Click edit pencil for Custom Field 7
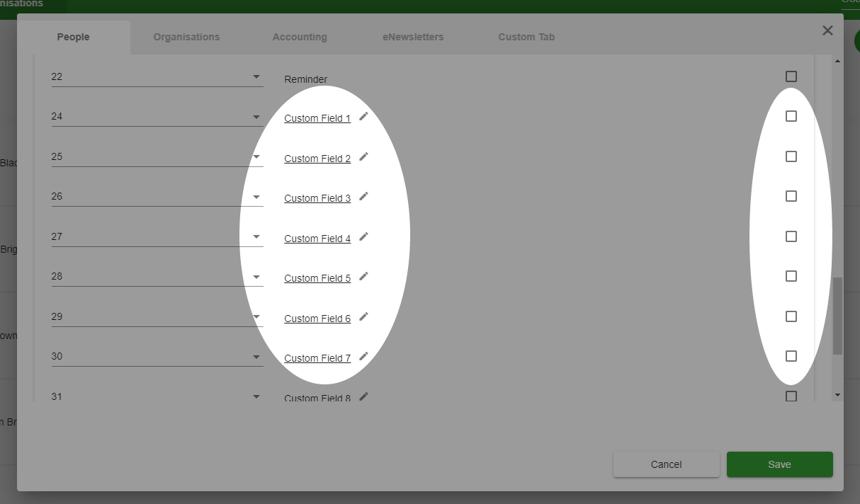 pos(363,356)
